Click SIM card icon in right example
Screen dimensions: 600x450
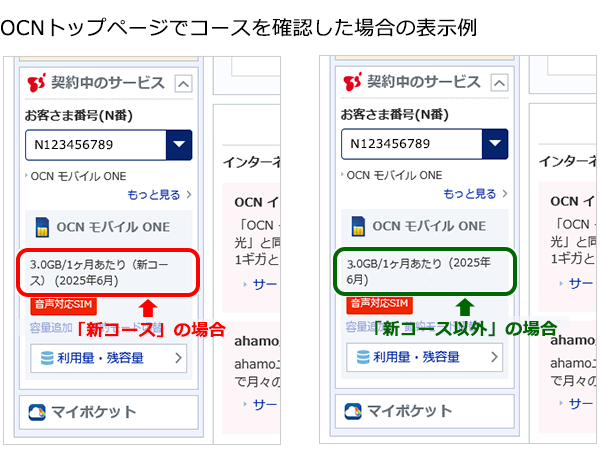tap(358, 226)
